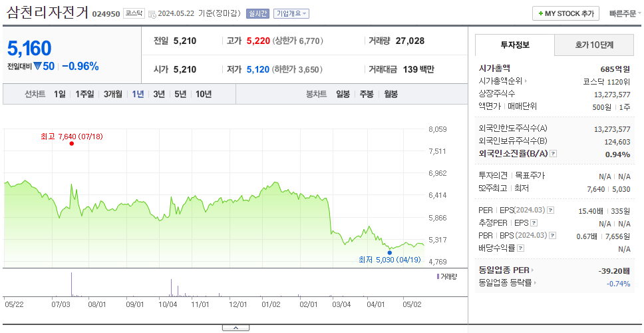Click the 거래량 value 27,028
The width and height of the screenshot is (644, 333).
[x=410, y=41]
